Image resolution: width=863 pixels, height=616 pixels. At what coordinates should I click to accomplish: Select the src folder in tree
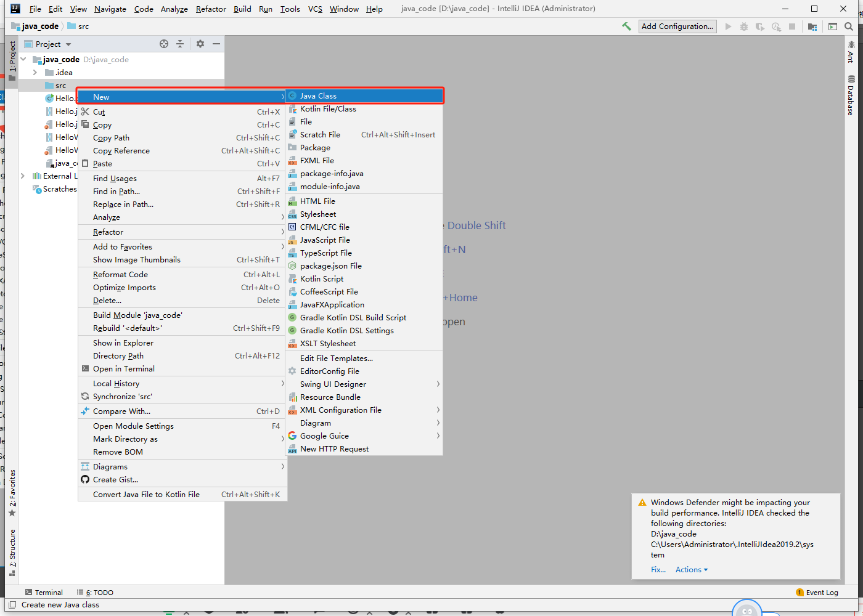pos(60,86)
